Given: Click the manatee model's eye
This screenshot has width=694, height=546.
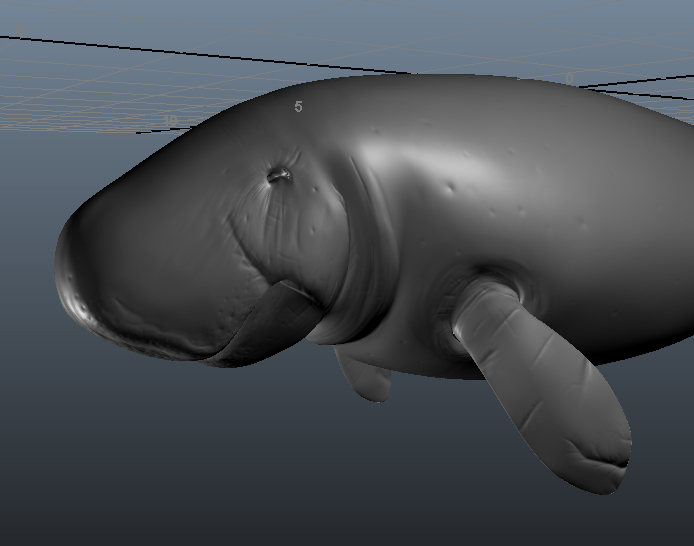Looking at the screenshot, I should [279, 176].
